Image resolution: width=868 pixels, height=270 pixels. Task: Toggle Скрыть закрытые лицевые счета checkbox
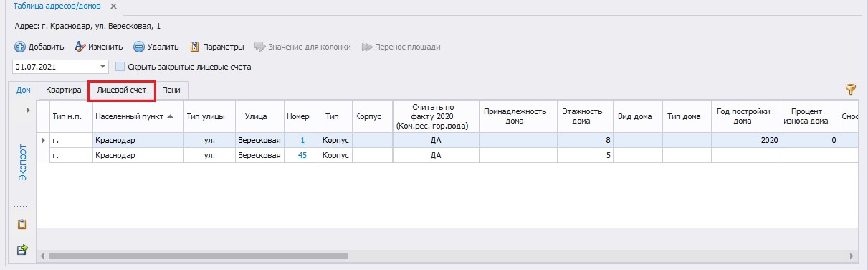pyautogui.click(x=120, y=67)
